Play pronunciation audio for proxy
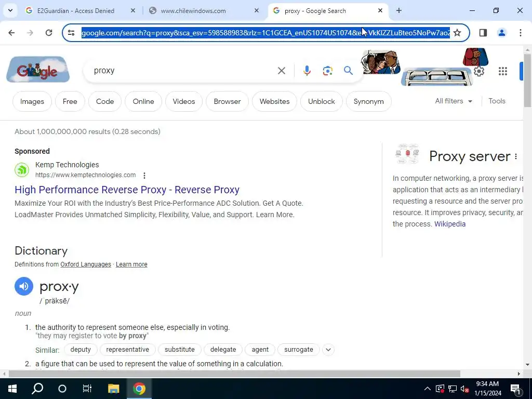532x399 pixels. tap(24, 286)
